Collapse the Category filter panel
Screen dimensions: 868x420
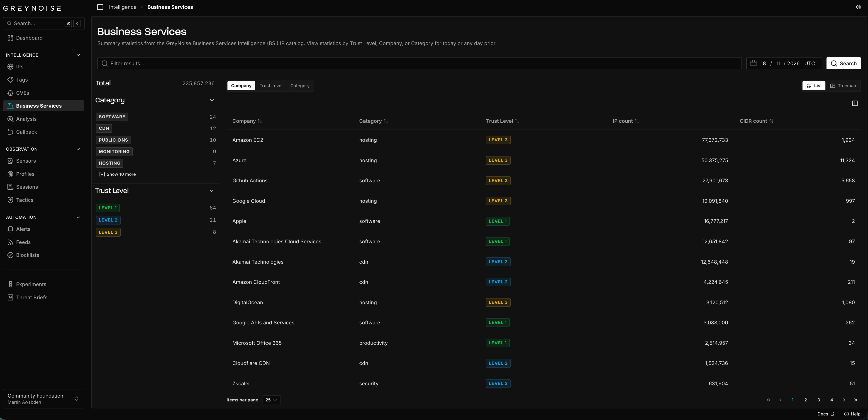(212, 100)
